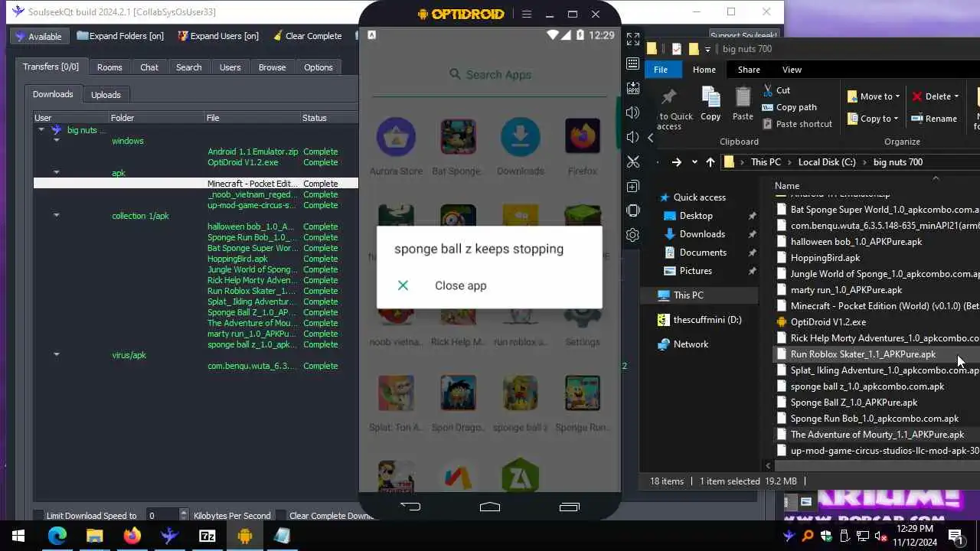
Task: Open the Move to dropdown
Action: pos(874,96)
